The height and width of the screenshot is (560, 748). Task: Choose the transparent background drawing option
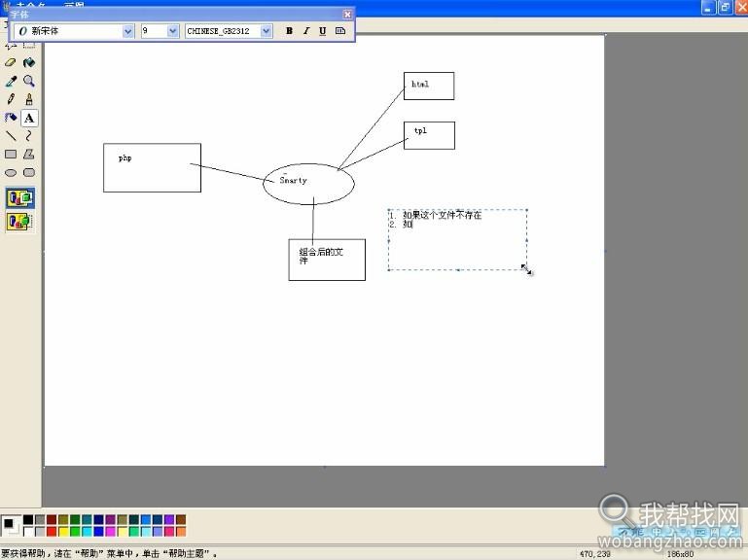tap(20, 222)
